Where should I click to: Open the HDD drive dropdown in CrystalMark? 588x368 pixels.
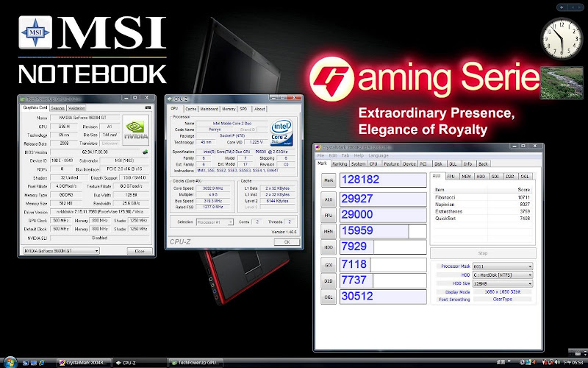(x=502, y=275)
